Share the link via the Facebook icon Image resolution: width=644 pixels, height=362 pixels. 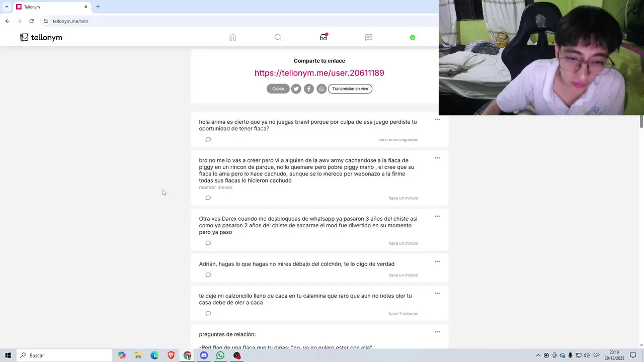309,89
